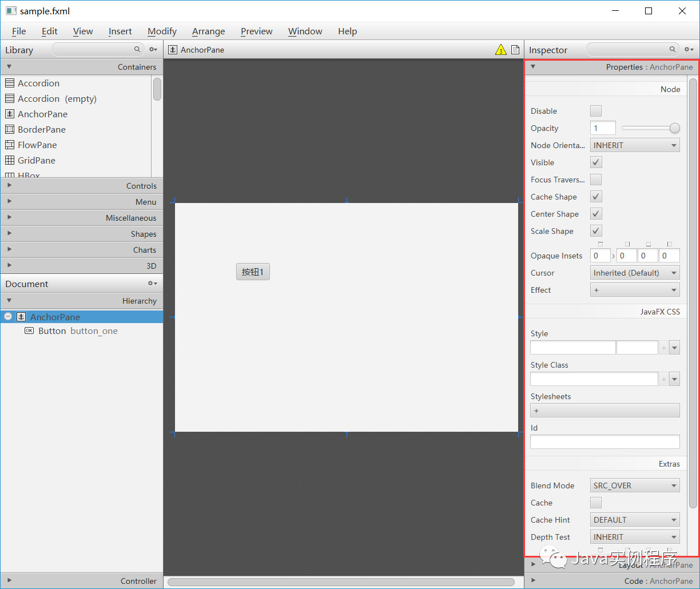
Task: Open the Document panel gear menu
Action: (152, 283)
